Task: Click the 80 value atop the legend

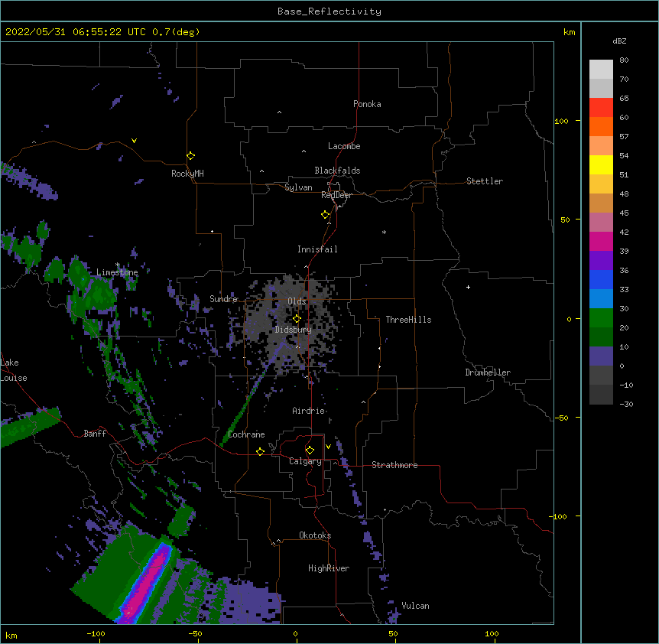Action: (x=624, y=60)
